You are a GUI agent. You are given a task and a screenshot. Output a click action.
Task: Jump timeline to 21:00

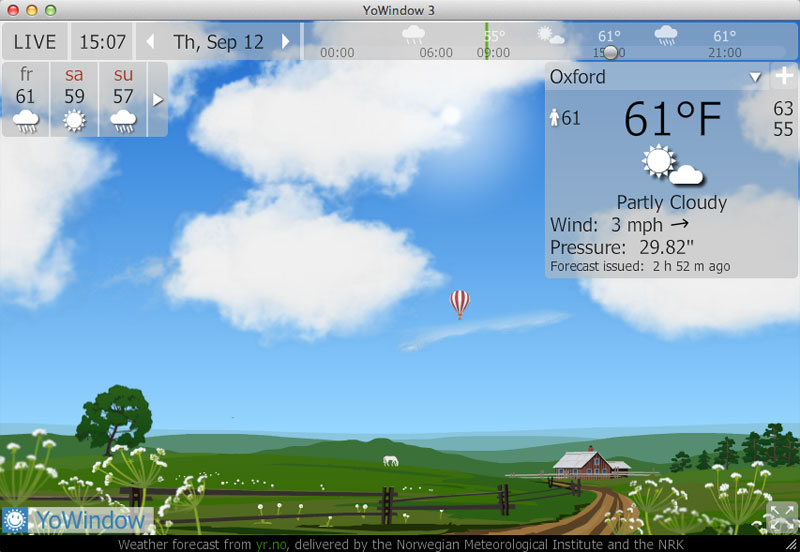[x=724, y=53]
